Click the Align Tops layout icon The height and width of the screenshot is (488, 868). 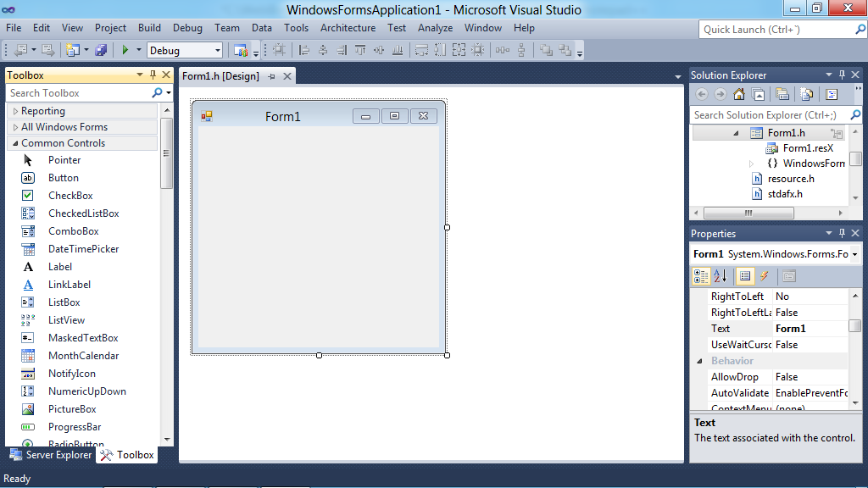point(360,50)
